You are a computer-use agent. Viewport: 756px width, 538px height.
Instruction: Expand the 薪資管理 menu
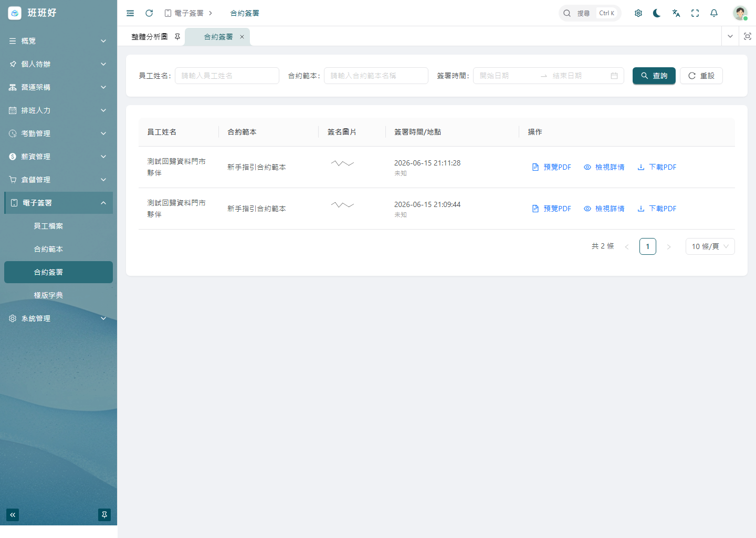pos(58,157)
